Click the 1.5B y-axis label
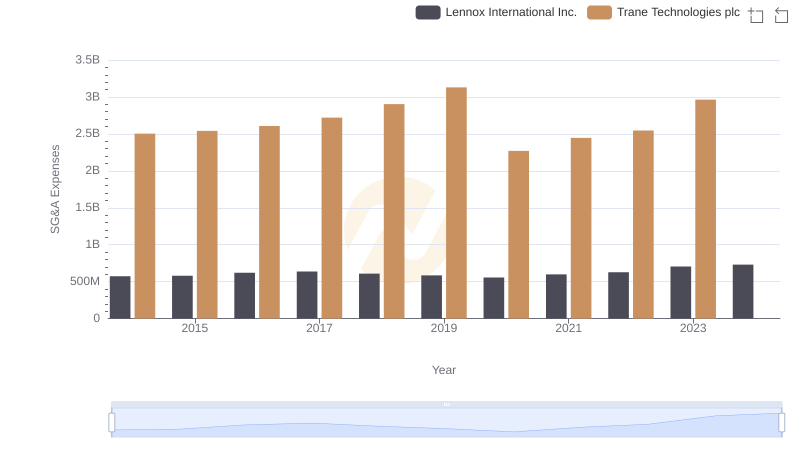The height and width of the screenshot is (461, 800). pos(87,208)
